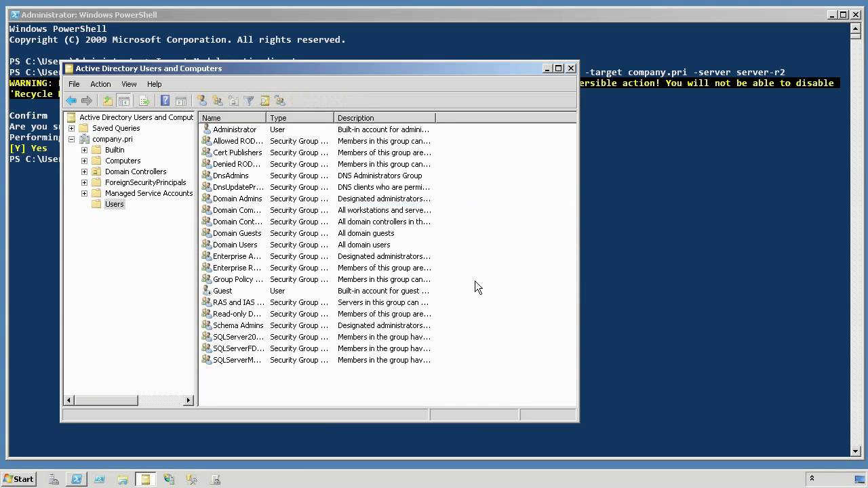Click the Back arrow in the toolbar
Screen dimensions: 868x488
click(71, 101)
